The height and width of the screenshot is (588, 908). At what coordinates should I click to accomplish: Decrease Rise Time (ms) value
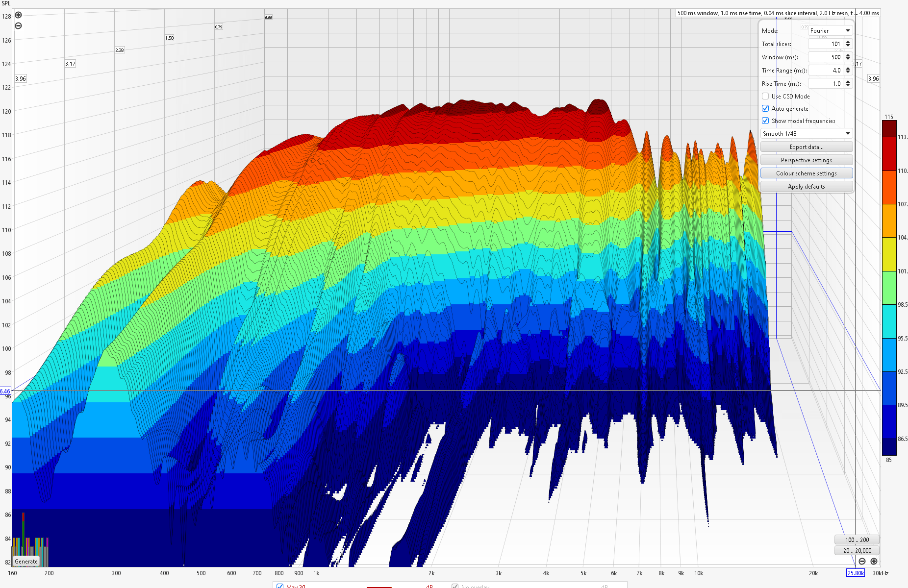click(x=848, y=86)
